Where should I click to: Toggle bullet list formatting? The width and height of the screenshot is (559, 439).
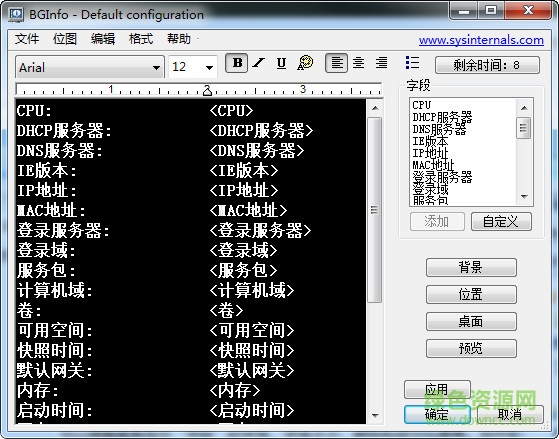click(412, 62)
